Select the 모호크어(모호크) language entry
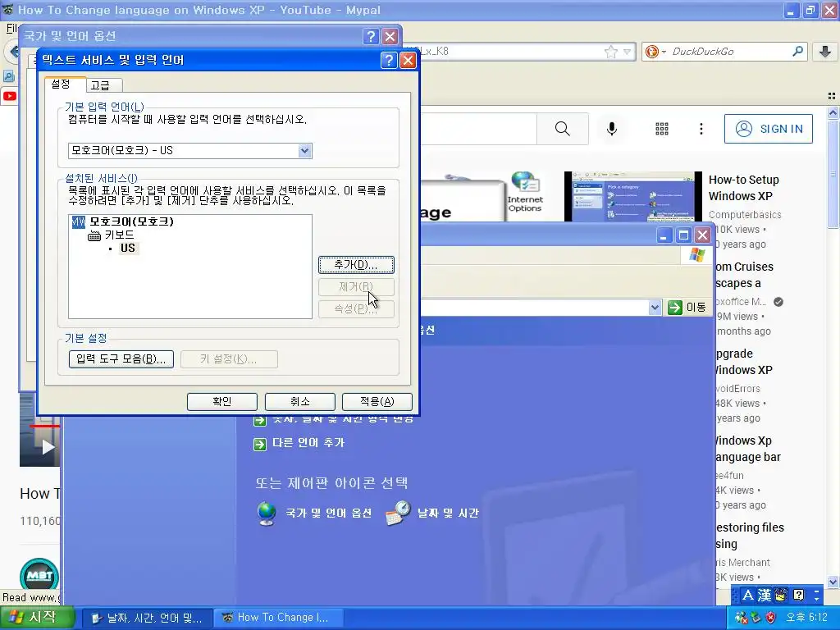The height and width of the screenshot is (630, 840). pyautogui.click(x=131, y=221)
